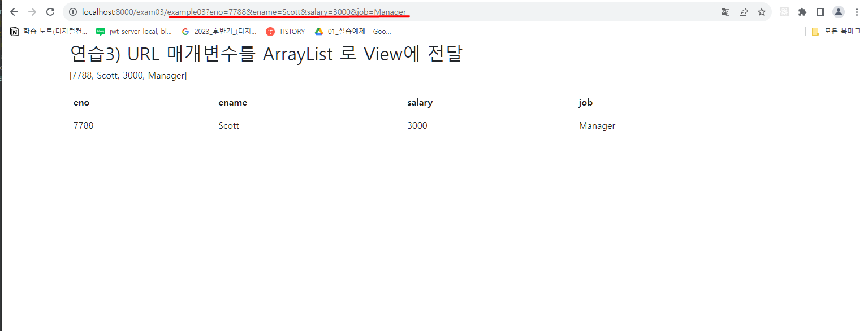Go back to the previous page
868x331 pixels.
pyautogui.click(x=14, y=12)
